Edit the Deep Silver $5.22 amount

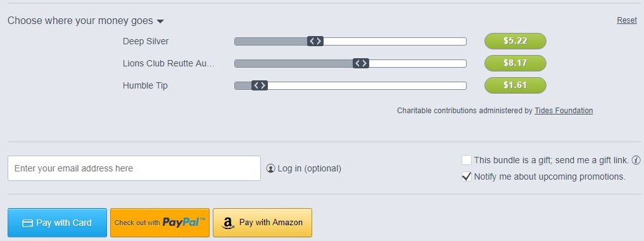pos(515,41)
